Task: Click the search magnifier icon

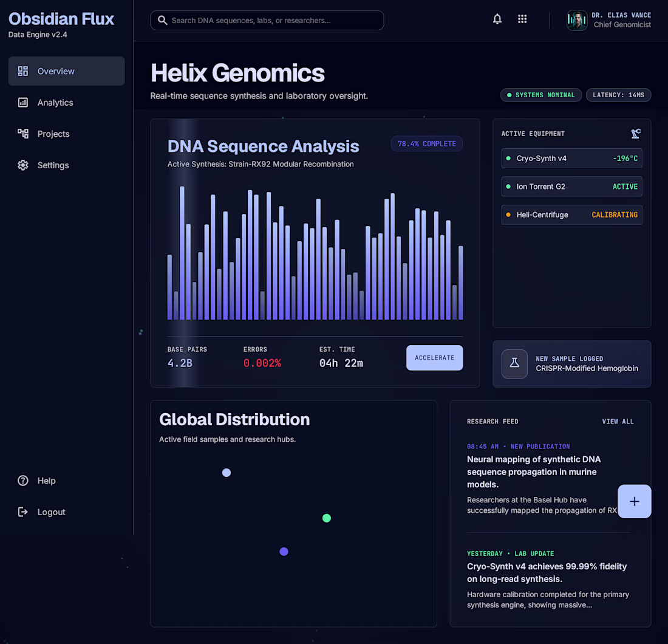Action: pos(162,21)
